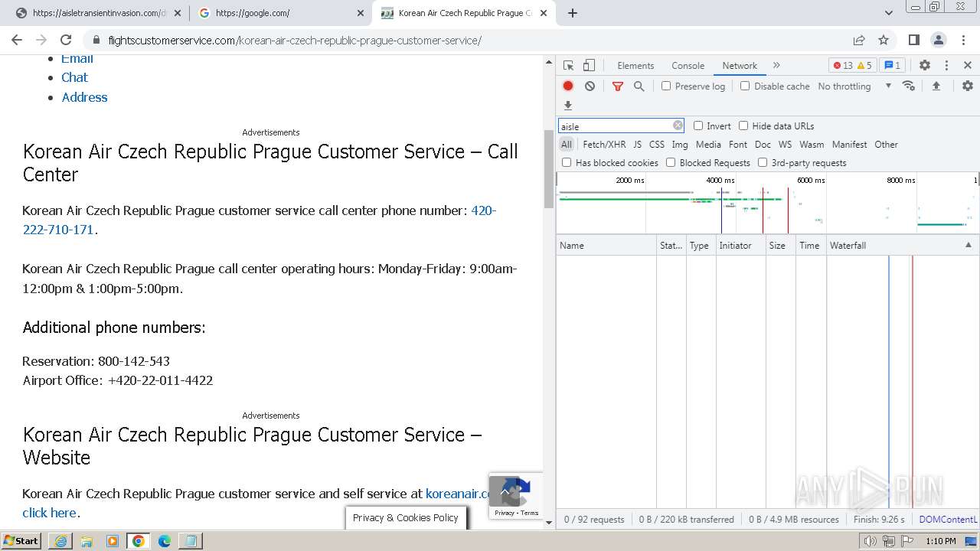Viewport: 980px width, 551px height.
Task: Toggle Blocked Requests checkbox
Action: pos(671,162)
